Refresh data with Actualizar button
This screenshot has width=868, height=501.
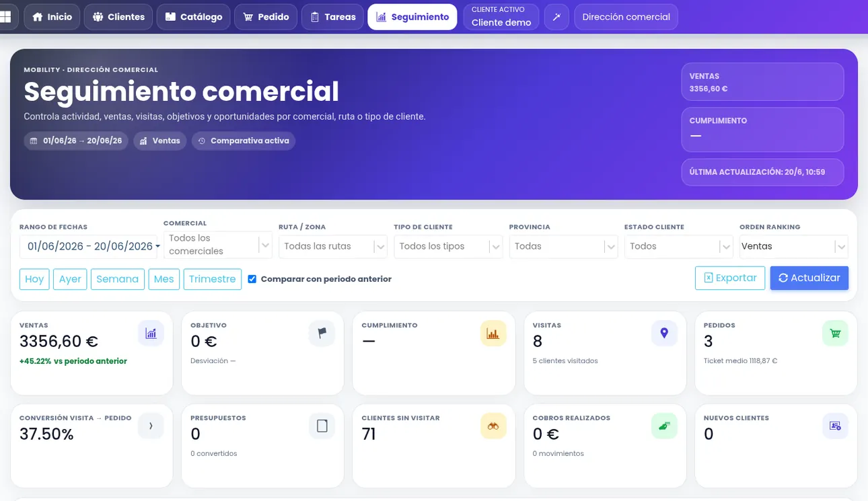pos(809,278)
